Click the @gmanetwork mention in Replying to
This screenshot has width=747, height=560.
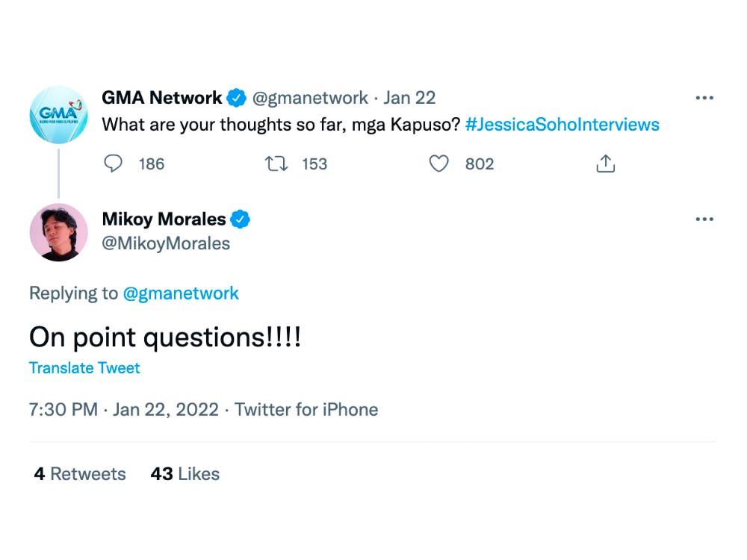point(182,293)
